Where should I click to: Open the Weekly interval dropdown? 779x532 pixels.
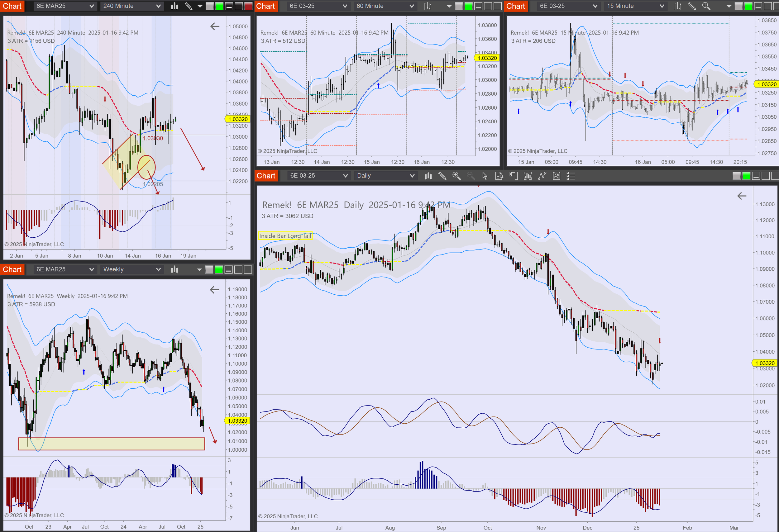pyautogui.click(x=131, y=269)
